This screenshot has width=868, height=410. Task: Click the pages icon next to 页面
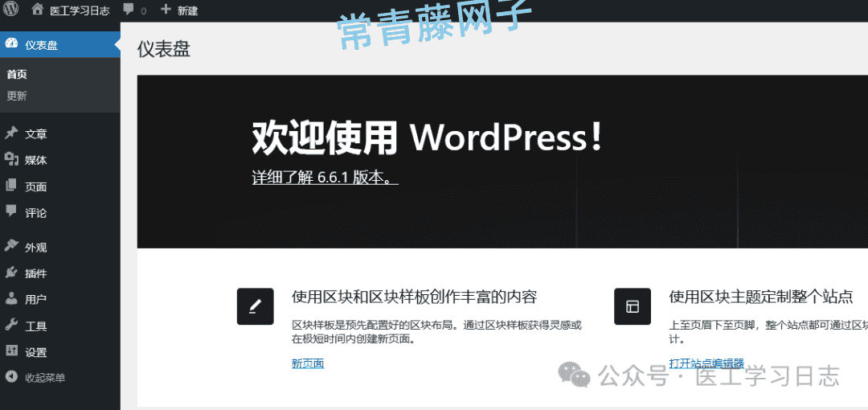11,187
